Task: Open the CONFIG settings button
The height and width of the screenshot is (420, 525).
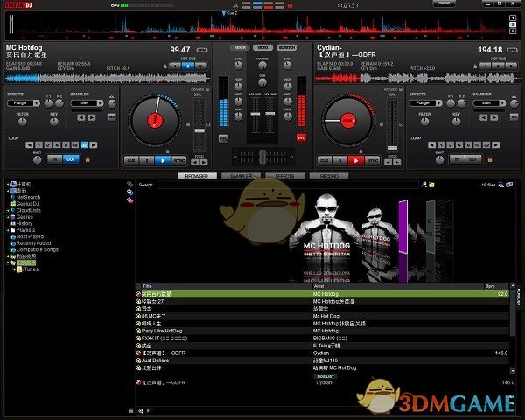Action: pyautogui.click(x=444, y=3)
